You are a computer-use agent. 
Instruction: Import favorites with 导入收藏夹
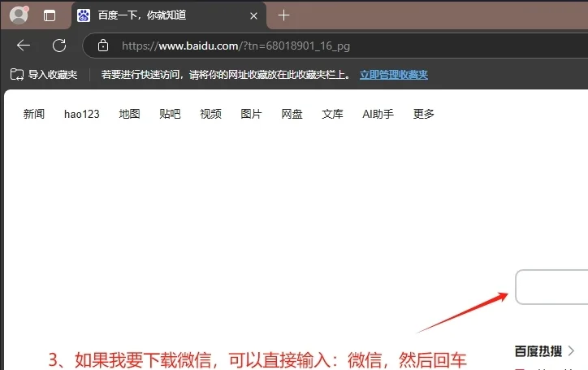(44, 74)
